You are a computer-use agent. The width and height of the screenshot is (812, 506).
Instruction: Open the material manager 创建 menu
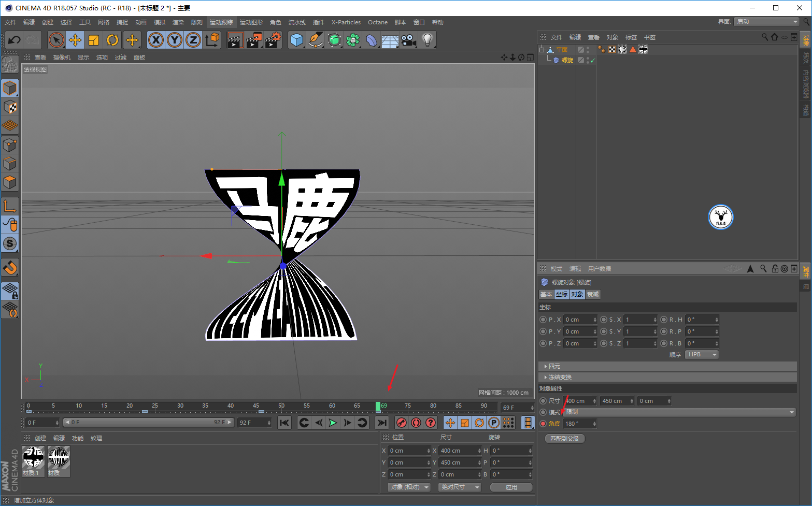point(40,438)
